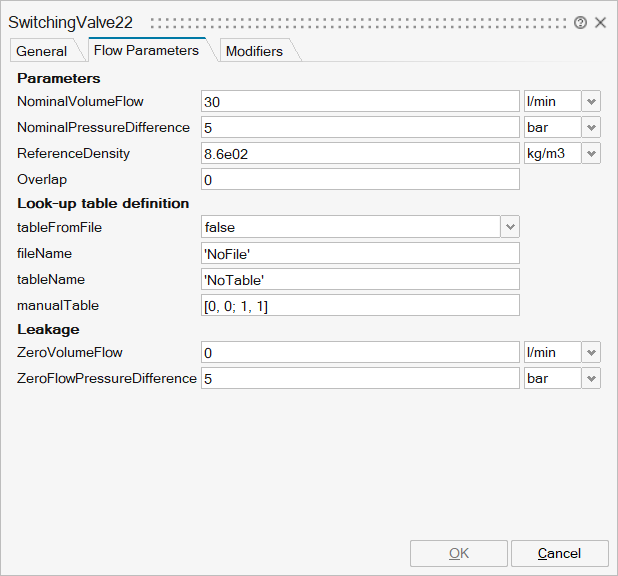Click the Overlap input field
Viewport: 618px width, 576px height.
point(360,179)
